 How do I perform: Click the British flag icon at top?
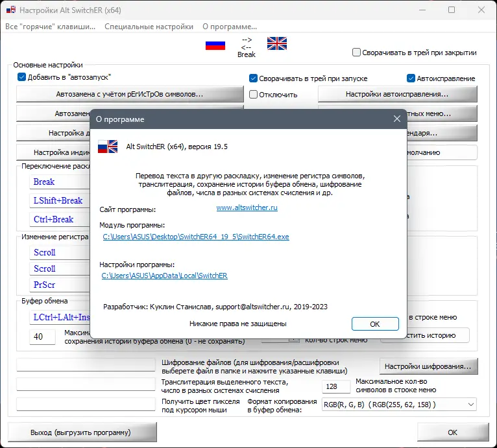[x=276, y=43]
